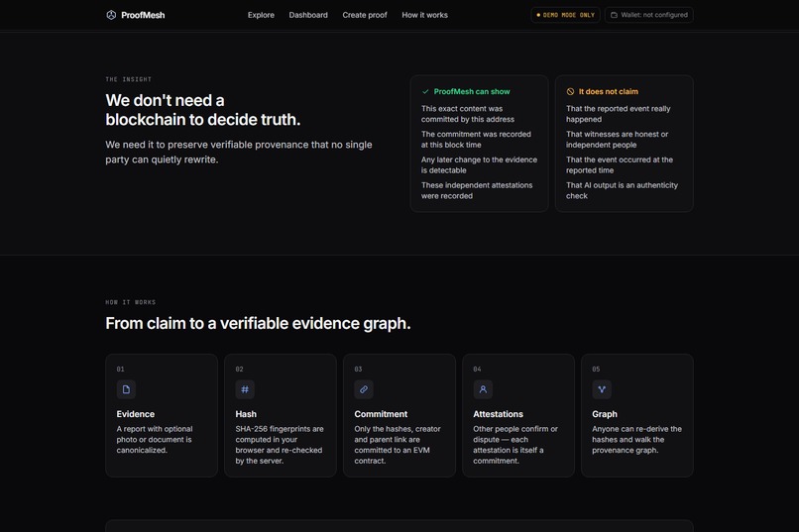Select the 'Commitment' card title

click(381, 414)
